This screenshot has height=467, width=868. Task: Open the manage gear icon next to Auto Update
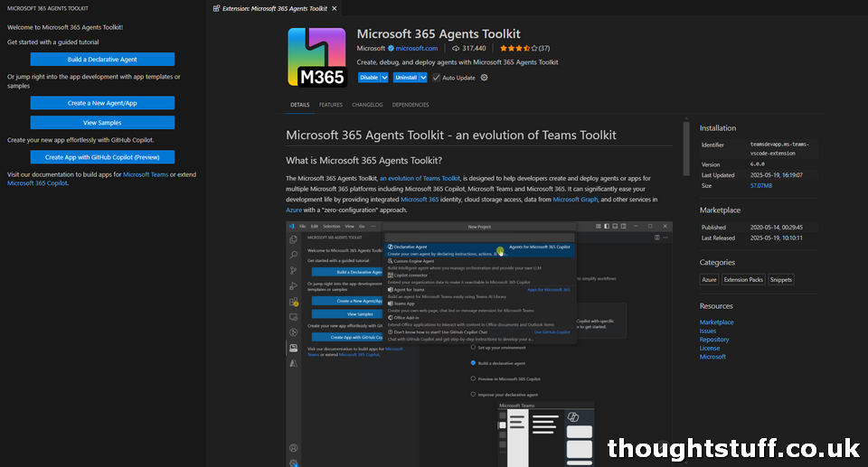(485, 78)
